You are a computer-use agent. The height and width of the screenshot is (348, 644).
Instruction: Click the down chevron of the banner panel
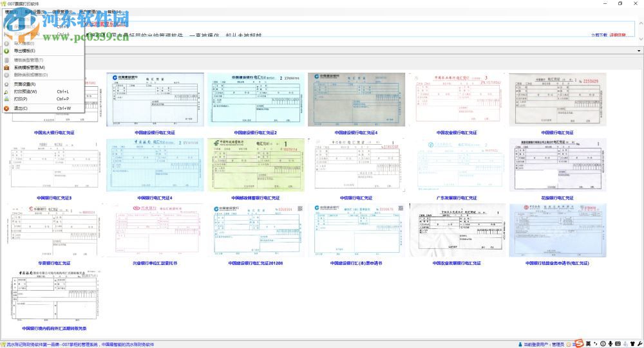pyautogui.click(x=641, y=39)
